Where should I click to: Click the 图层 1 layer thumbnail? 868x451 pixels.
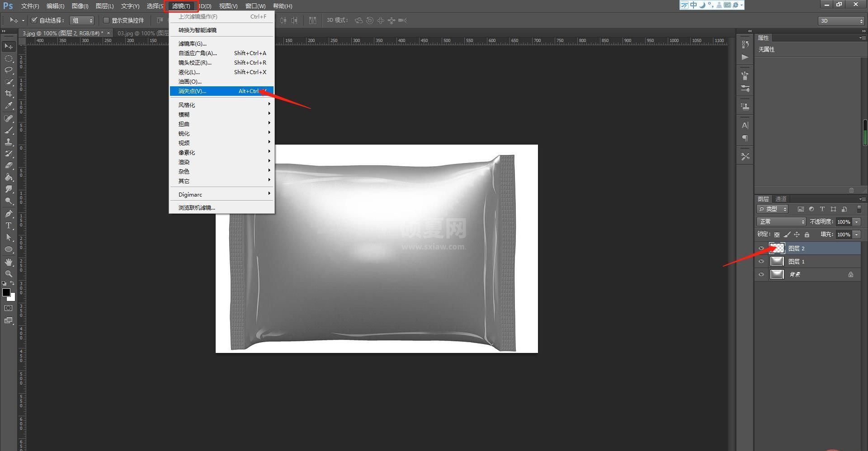(777, 261)
